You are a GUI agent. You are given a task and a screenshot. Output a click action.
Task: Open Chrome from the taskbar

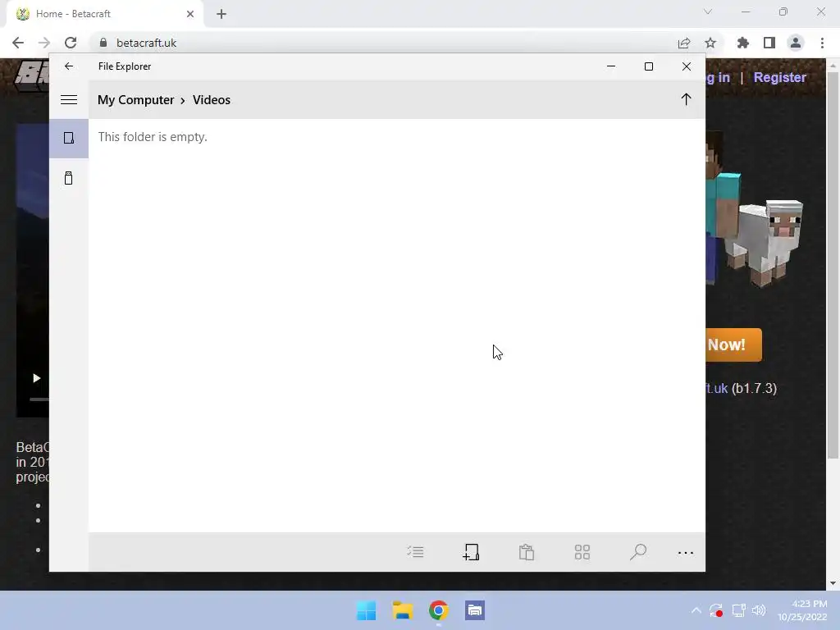click(x=438, y=610)
